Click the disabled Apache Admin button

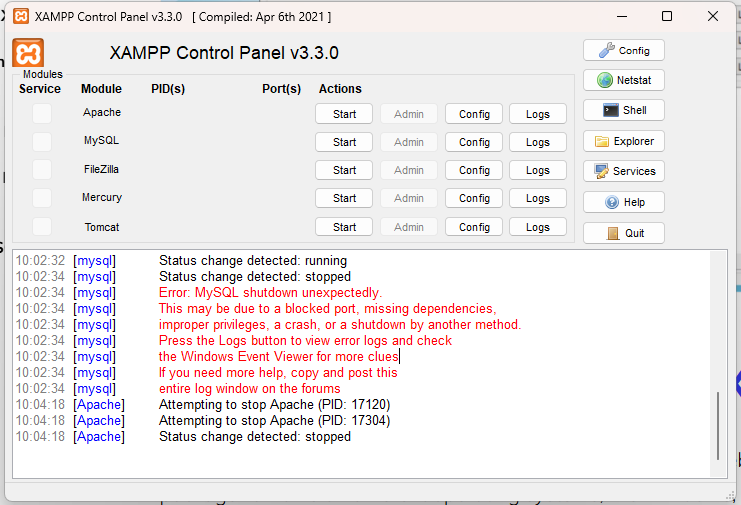tap(409, 114)
